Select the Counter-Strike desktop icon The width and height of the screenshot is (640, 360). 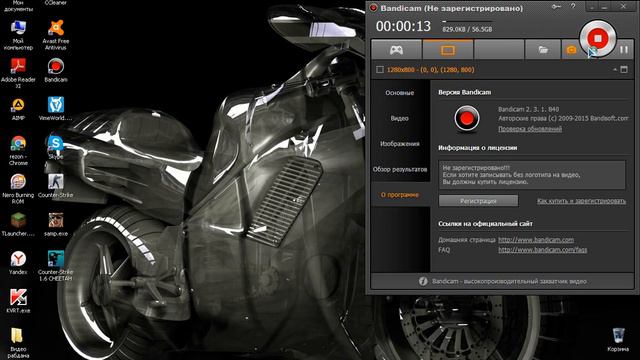click(56, 186)
